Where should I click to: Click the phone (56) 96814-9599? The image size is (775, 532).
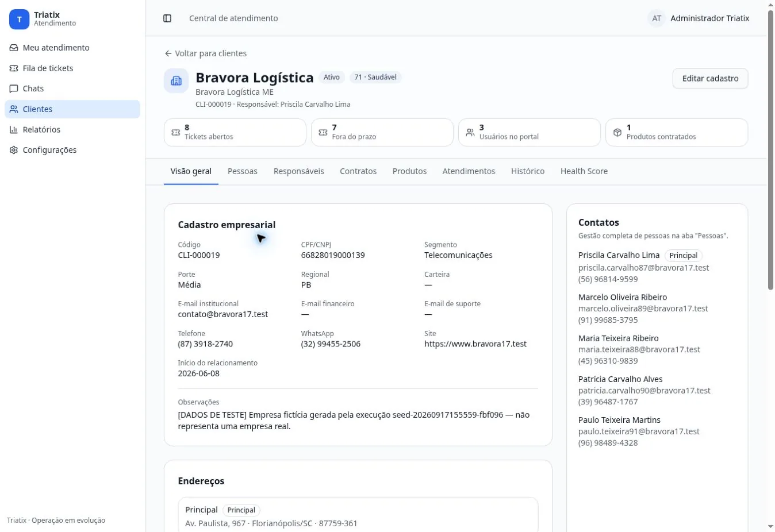[x=608, y=279]
